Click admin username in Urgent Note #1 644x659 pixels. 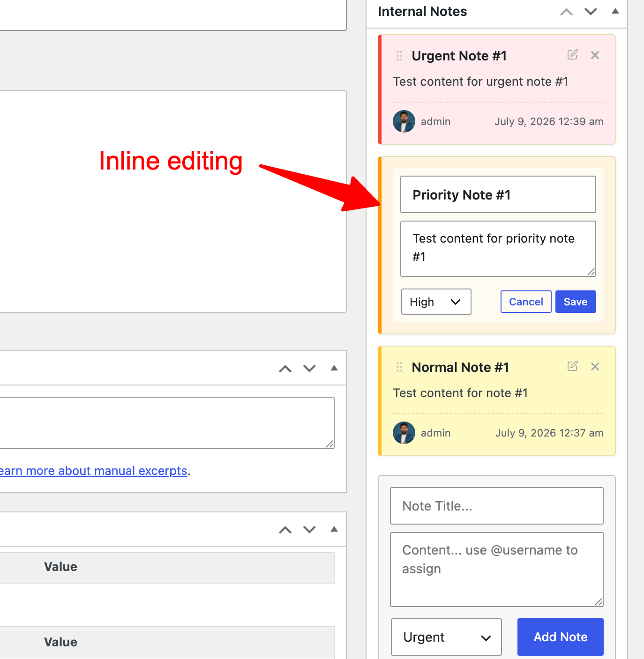click(x=435, y=121)
